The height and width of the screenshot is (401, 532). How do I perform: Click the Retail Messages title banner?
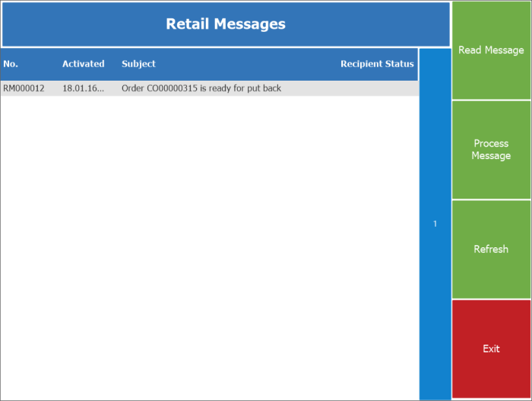(226, 24)
